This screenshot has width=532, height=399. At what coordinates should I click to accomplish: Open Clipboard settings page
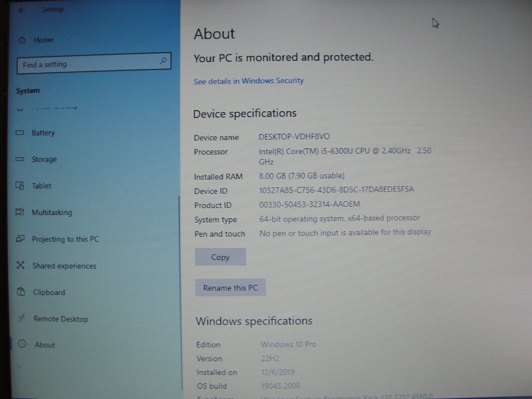[x=49, y=292]
